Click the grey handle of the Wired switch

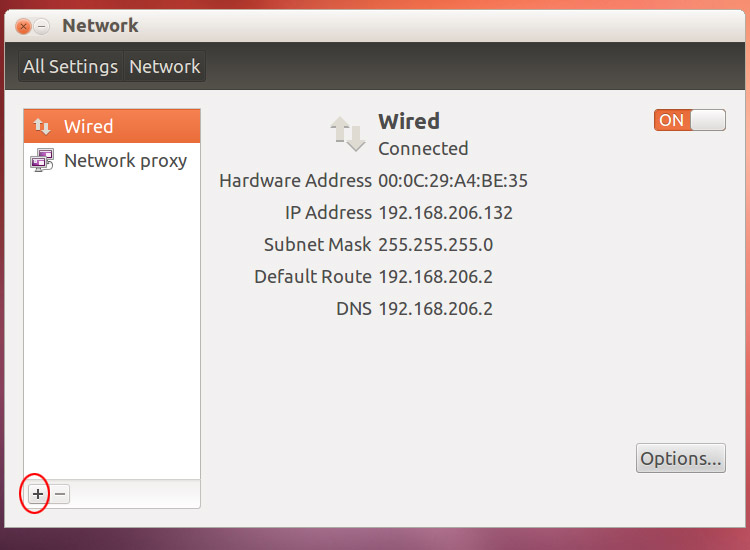click(708, 120)
